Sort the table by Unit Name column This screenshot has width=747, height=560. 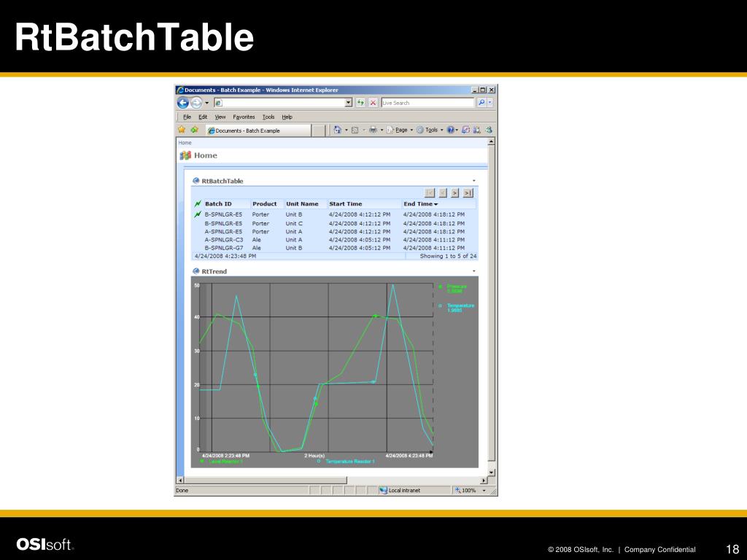pos(302,204)
